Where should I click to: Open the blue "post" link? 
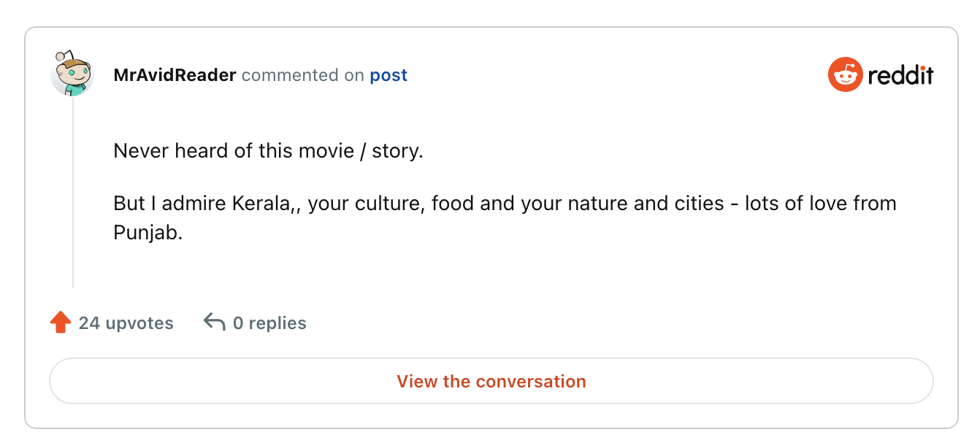pyautogui.click(x=388, y=75)
